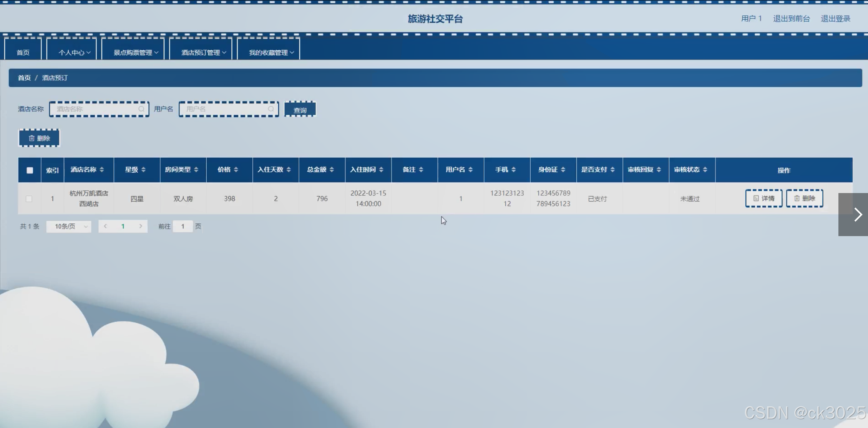Go to the 首页 tab in navigation bar
The width and height of the screenshot is (868, 428).
tap(23, 53)
